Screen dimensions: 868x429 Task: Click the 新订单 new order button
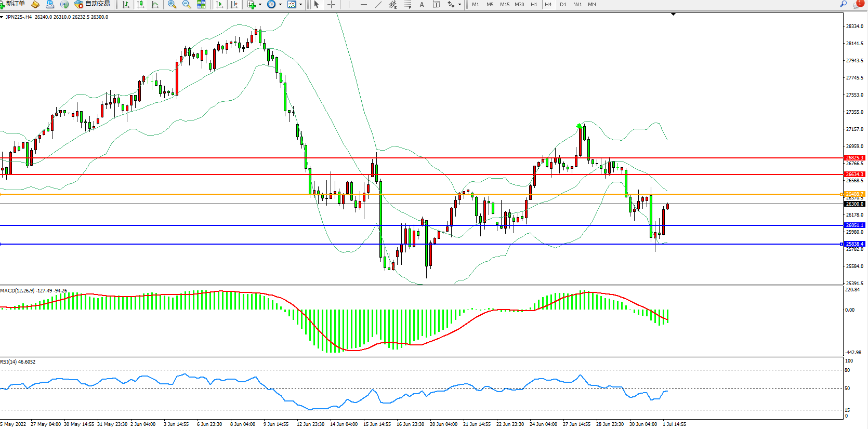[x=13, y=4]
